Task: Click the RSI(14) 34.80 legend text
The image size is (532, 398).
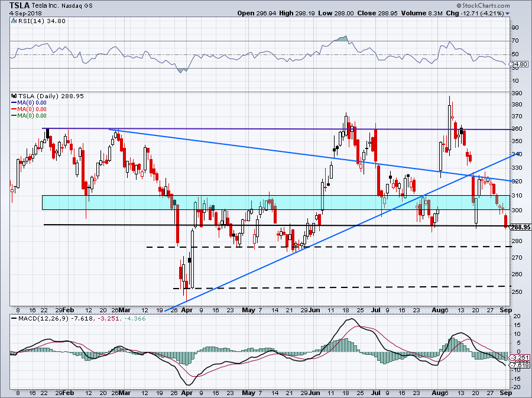Action: (42, 21)
